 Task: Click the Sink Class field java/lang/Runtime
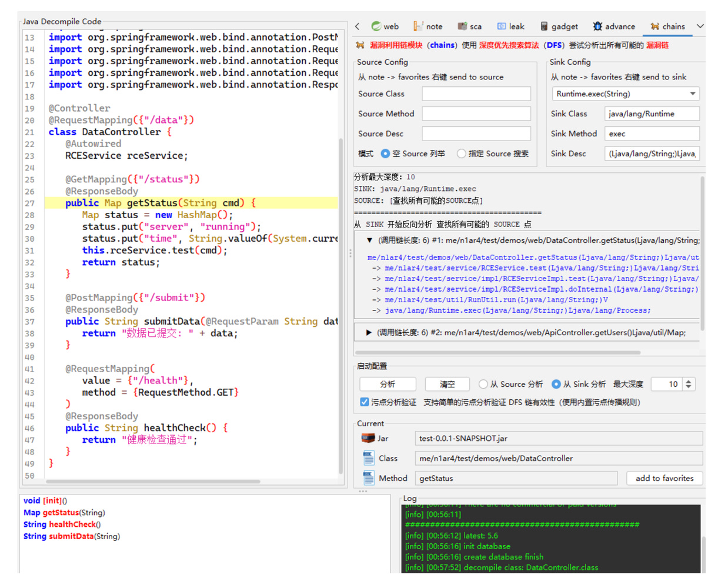point(652,113)
